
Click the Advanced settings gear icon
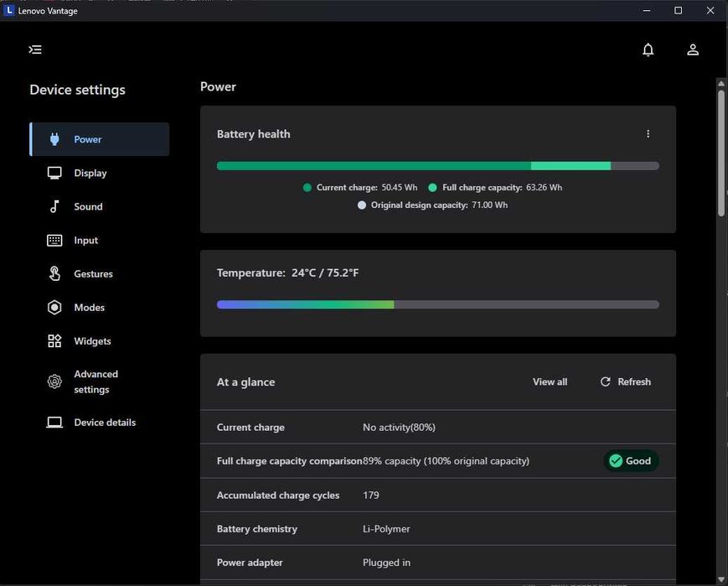(x=54, y=381)
